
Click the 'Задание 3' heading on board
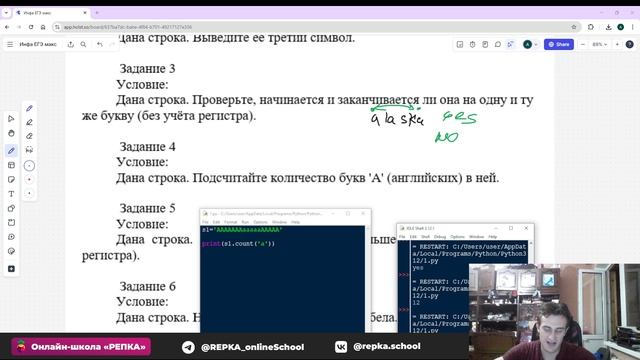tap(147, 69)
